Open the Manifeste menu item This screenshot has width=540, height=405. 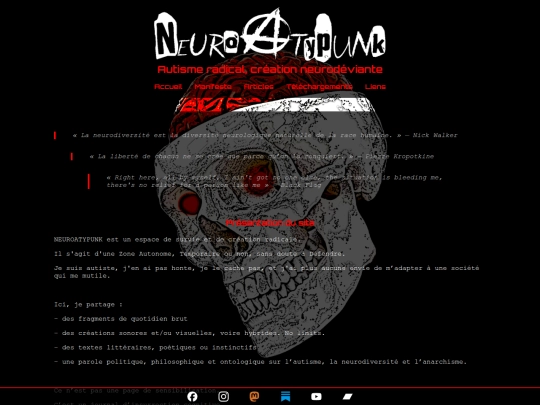point(213,86)
